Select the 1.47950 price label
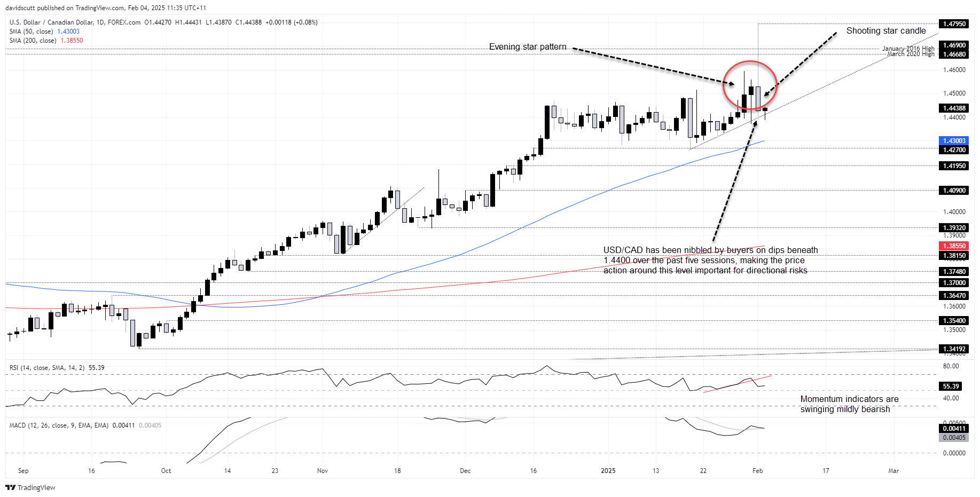The height and width of the screenshot is (497, 980). [x=954, y=24]
